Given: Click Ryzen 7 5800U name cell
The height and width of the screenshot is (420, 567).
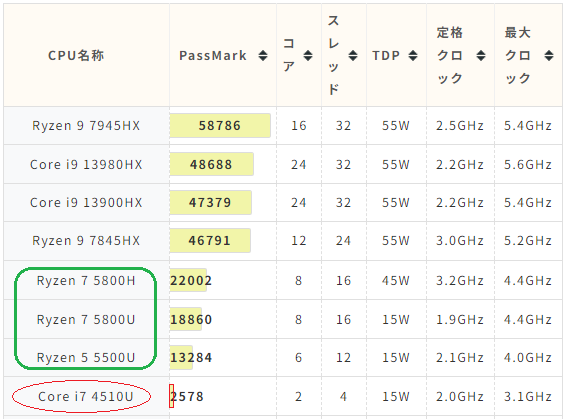Looking at the screenshot, I should coord(86,320).
